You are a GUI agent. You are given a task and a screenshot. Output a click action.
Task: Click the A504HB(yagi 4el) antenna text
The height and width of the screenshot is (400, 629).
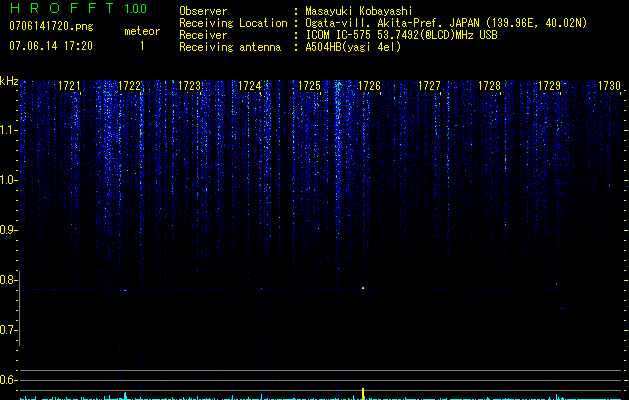(353, 47)
